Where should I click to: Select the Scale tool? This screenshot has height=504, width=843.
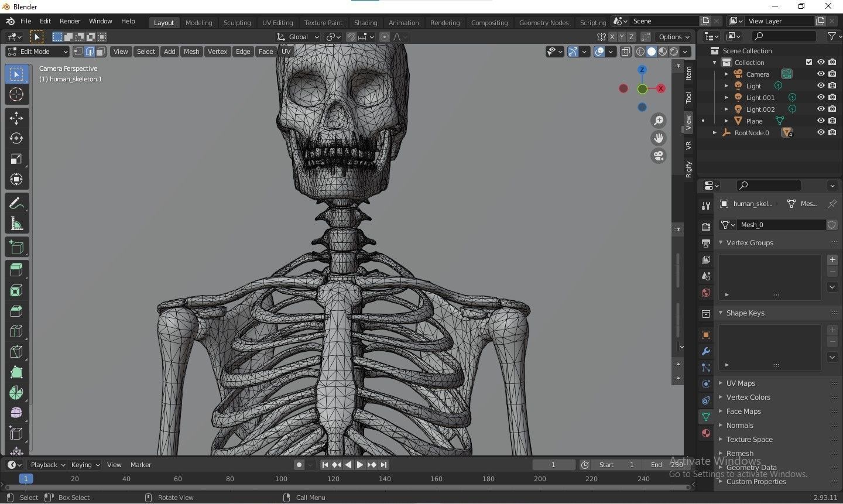(16, 159)
